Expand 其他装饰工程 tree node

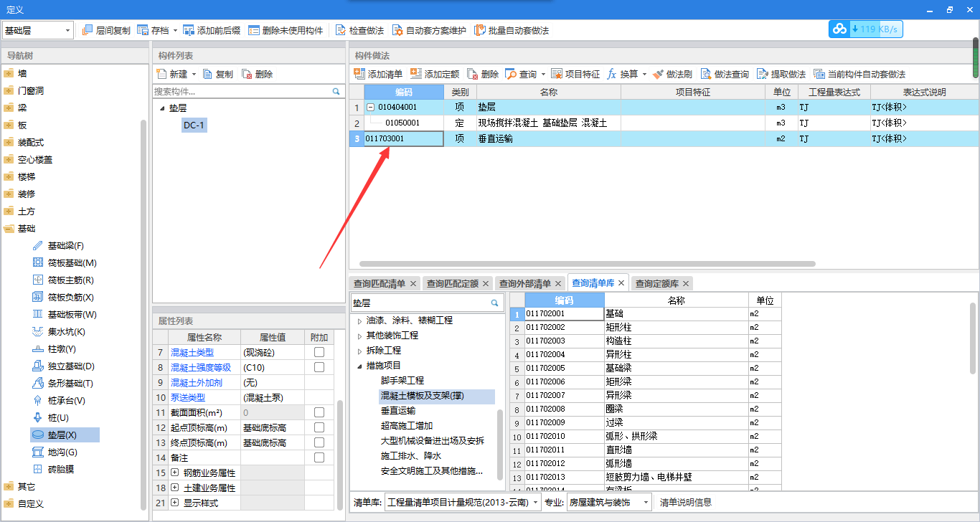point(359,336)
